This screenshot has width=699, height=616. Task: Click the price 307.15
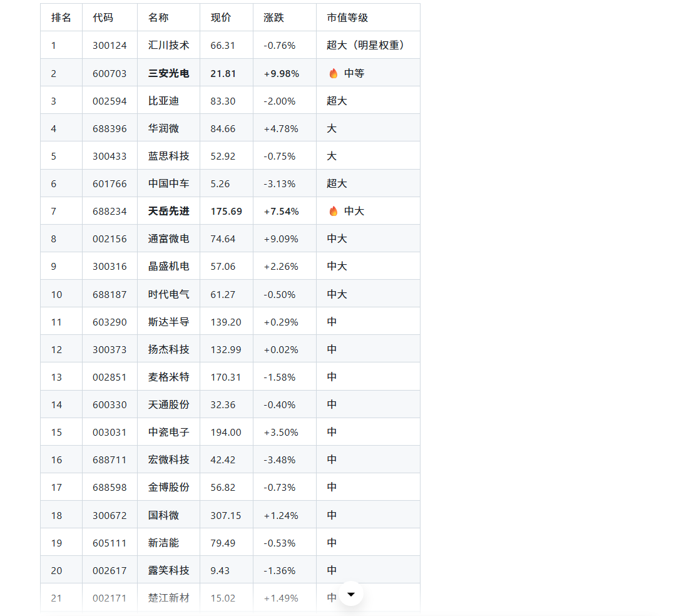225,516
